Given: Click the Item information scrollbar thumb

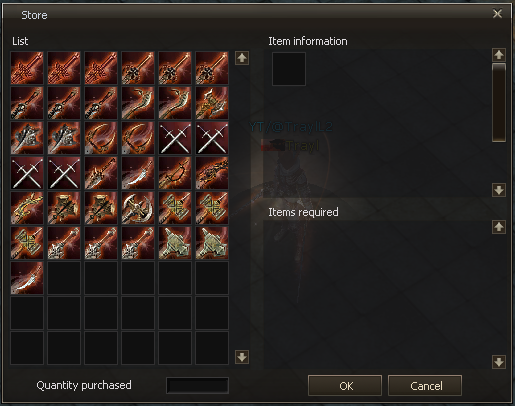Looking at the screenshot, I should pyautogui.click(x=499, y=102).
